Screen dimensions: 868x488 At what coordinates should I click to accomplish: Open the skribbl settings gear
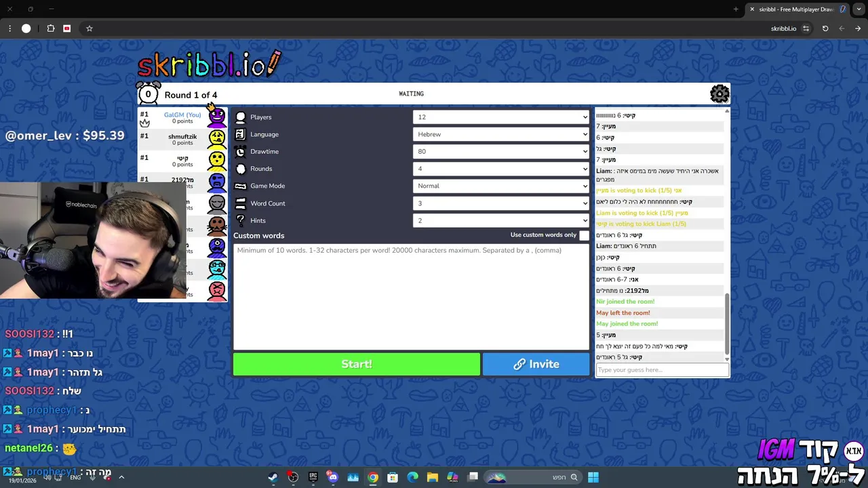[x=719, y=94]
